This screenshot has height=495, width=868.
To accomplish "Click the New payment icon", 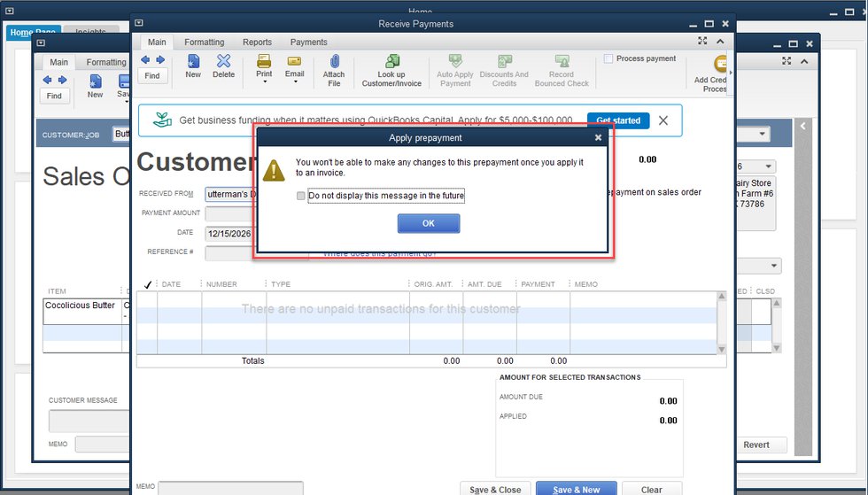I will 193,66.
